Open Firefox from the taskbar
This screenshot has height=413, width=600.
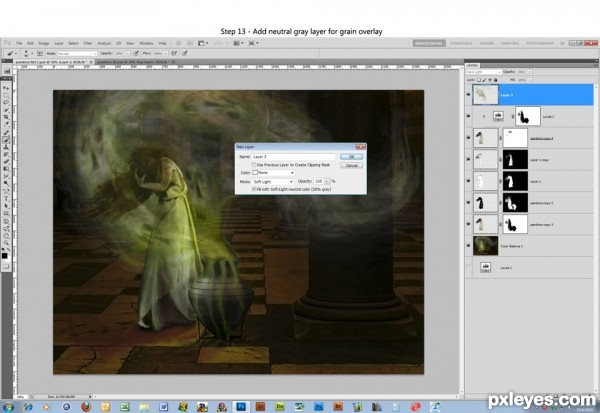tap(86, 406)
